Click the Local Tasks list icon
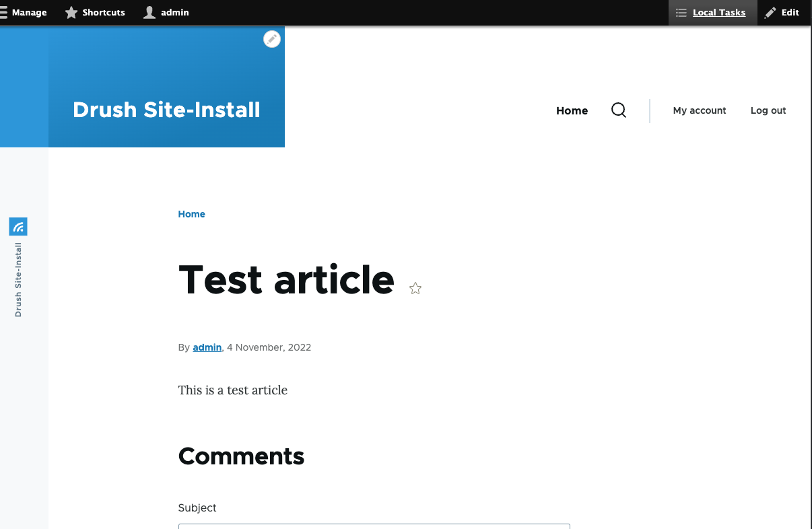 [x=681, y=12]
